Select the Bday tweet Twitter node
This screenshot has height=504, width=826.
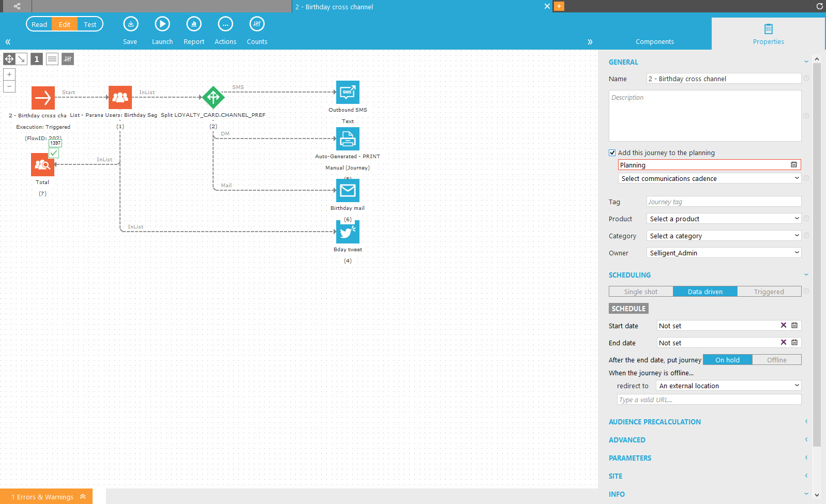pyautogui.click(x=348, y=232)
